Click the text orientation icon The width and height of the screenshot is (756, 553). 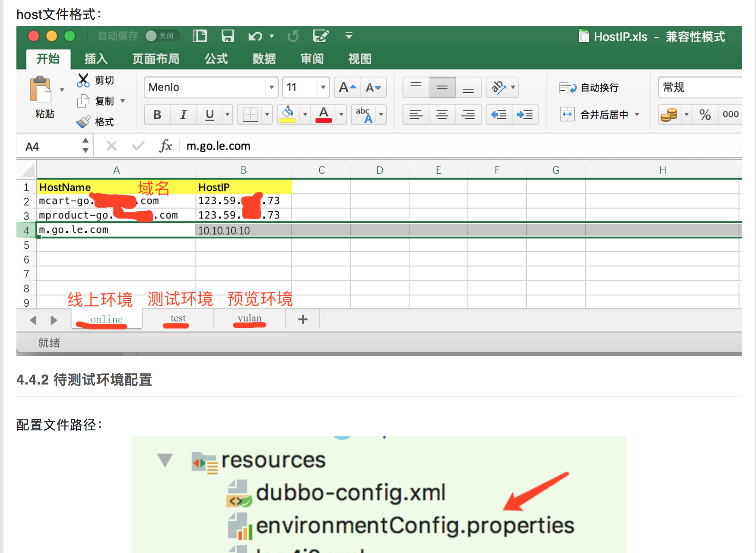(499, 88)
